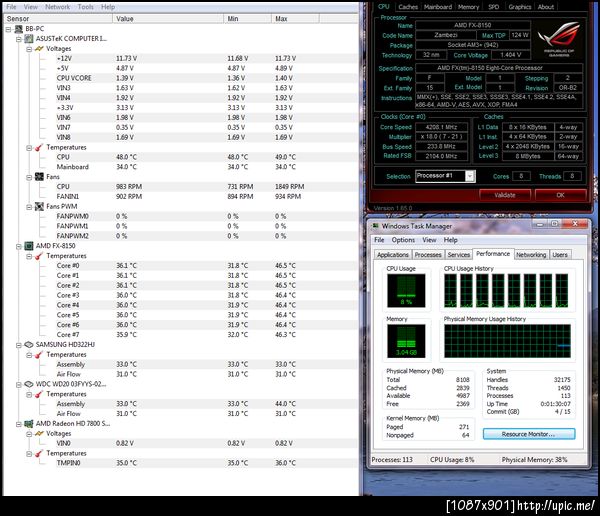Select the Mainboard temperature row

click(207, 167)
